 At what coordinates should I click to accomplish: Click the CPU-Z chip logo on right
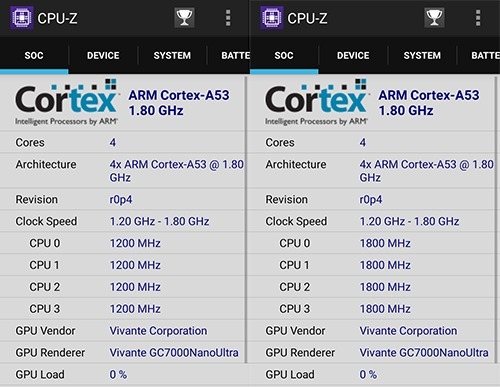[x=272, y=18]
